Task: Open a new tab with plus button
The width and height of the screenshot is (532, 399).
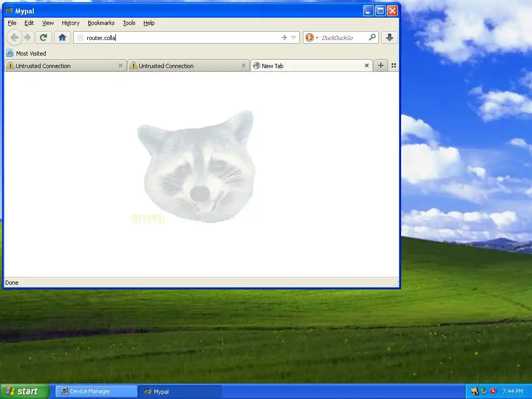Action: click(381, 65)
